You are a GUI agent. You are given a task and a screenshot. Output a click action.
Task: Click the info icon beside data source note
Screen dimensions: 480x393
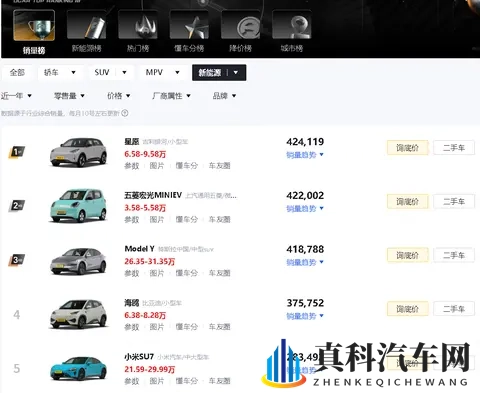pos(125,113)
